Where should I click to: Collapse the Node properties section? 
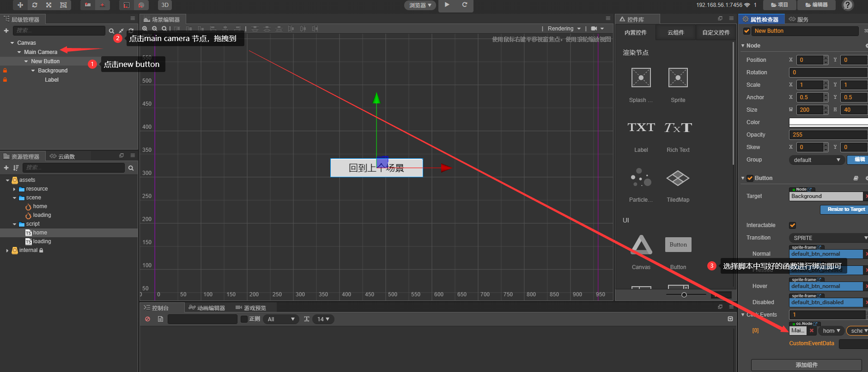pyautogui.click(x=743, y=46)
